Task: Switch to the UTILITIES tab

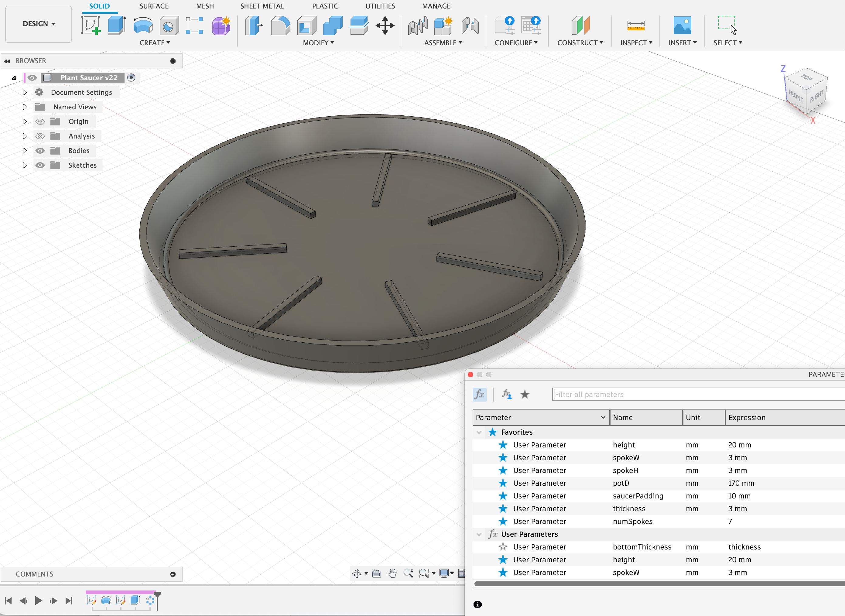Action: [380, 6]
